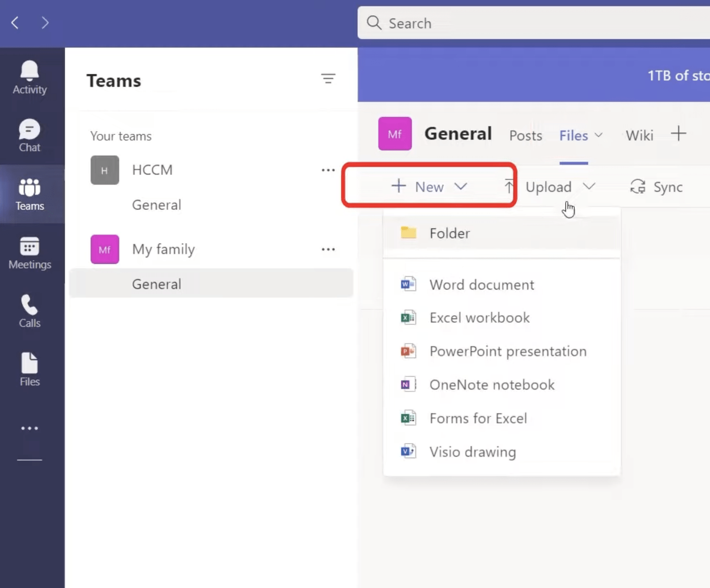This screenshot has height=588, width=710.
Task: Click the PowerPoint presentation icon
Action: tap(408, 351)
